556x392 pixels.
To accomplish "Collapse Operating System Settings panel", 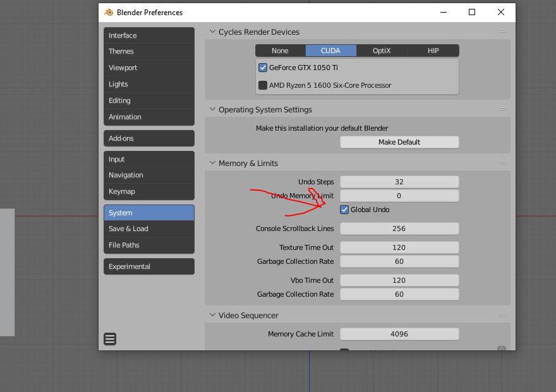I will click(212, 109).
